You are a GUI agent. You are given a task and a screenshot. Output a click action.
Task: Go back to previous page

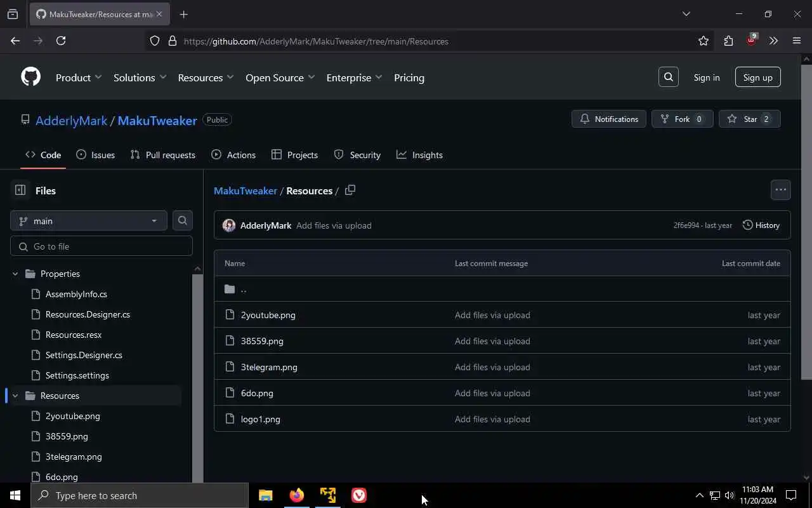(15, 41)
